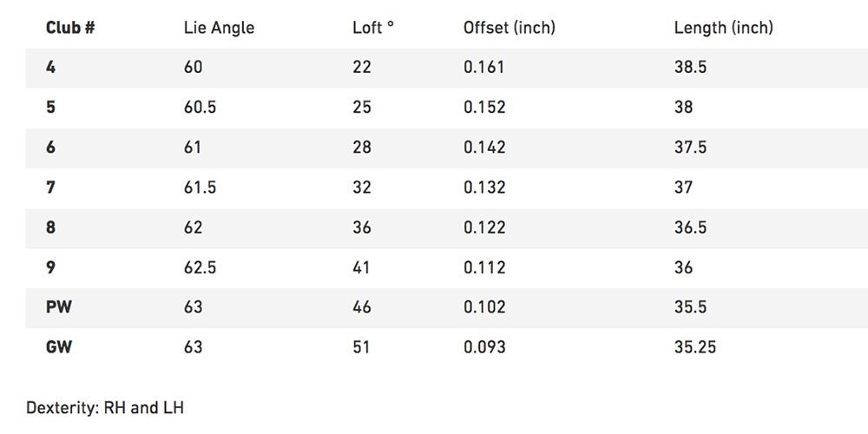The width and height of the screenshot is (868, 434).
Task: Select the club 4 row label
Action: click(x=51, y=68)
